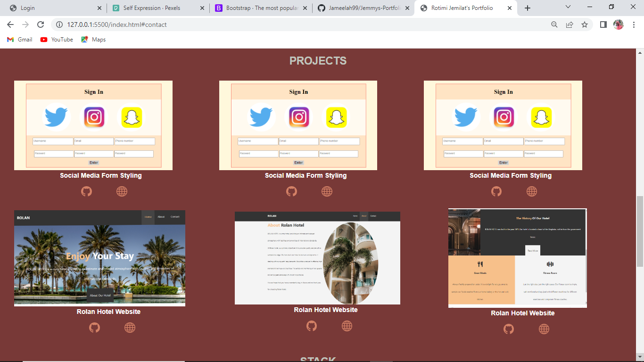Click the History Of Our Hotel thumbnail
644x362 pixels.
tap(518, 258)
